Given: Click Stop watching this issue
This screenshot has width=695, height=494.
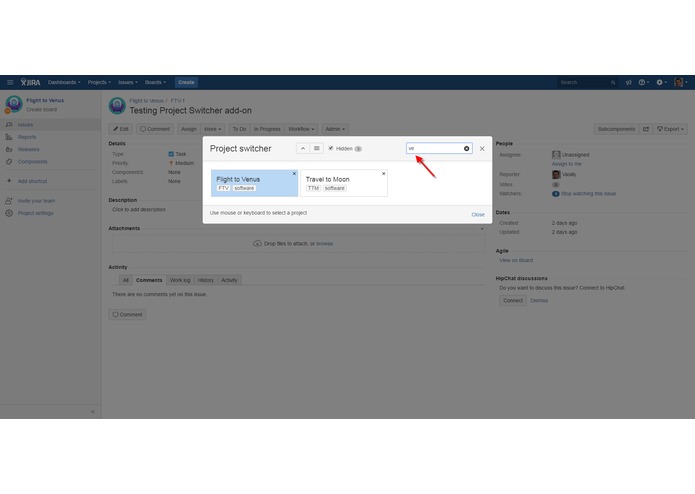Looking at the screenshot, I should (588, 194).
